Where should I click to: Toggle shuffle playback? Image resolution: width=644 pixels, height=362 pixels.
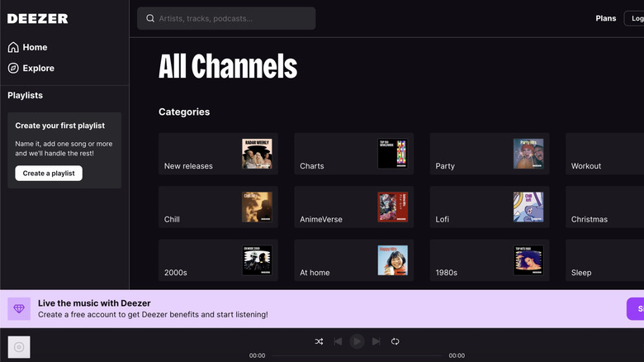[320, 341]
